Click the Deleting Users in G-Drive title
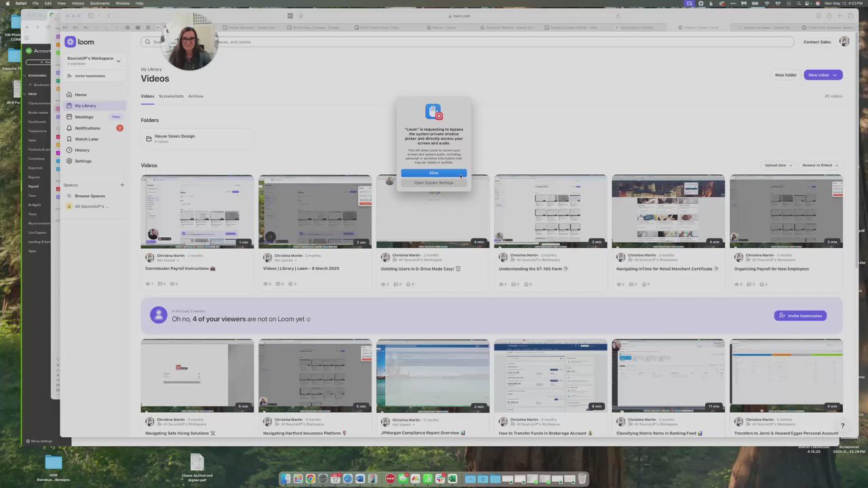 421,269
